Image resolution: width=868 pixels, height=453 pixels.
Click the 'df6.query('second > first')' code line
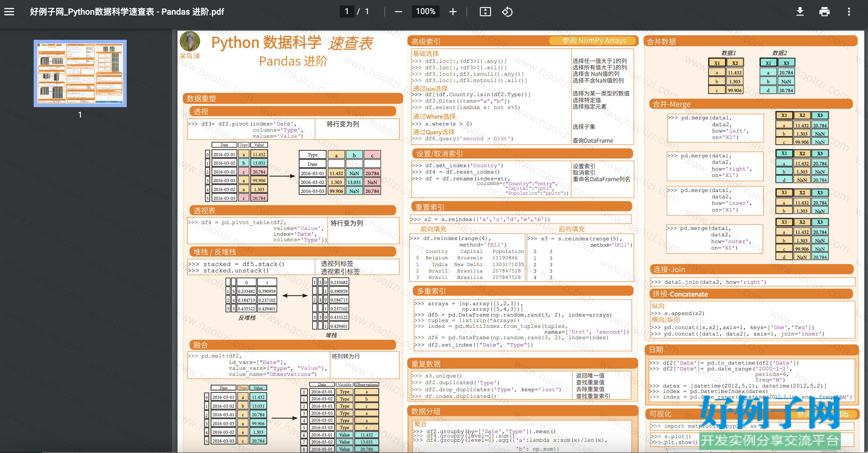(462, 139)
